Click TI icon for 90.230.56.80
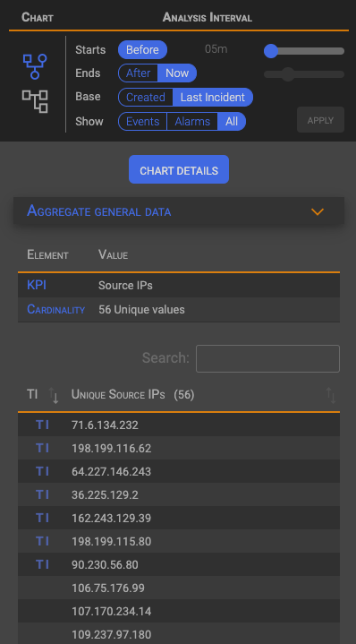This screenshot has width=356, height=644. (x=42, y=565)
